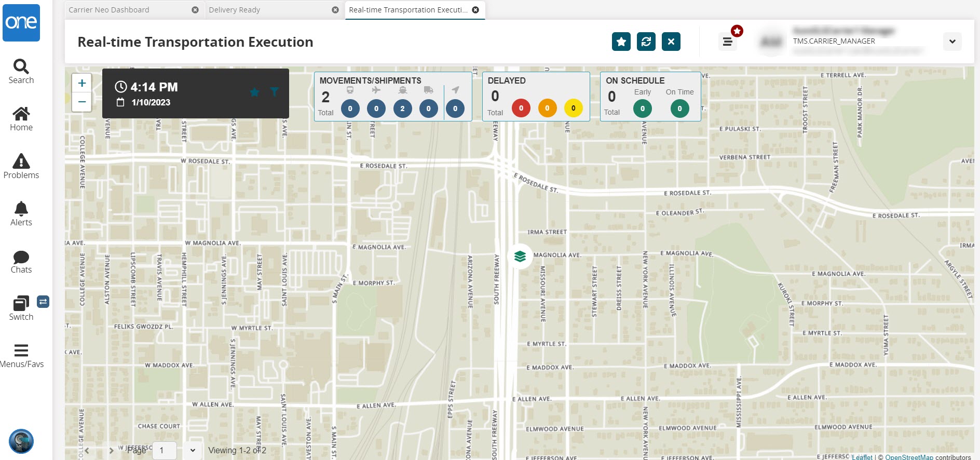Click the Movements/Shipments total of 2
This screenshot has width=980, height=460.
tap(325, 97)
